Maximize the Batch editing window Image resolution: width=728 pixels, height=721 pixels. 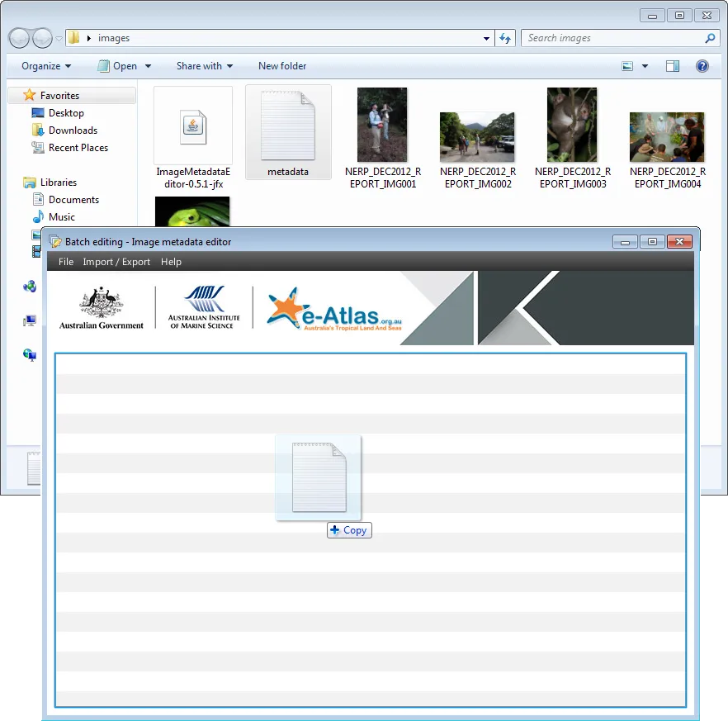pos(652,241)
